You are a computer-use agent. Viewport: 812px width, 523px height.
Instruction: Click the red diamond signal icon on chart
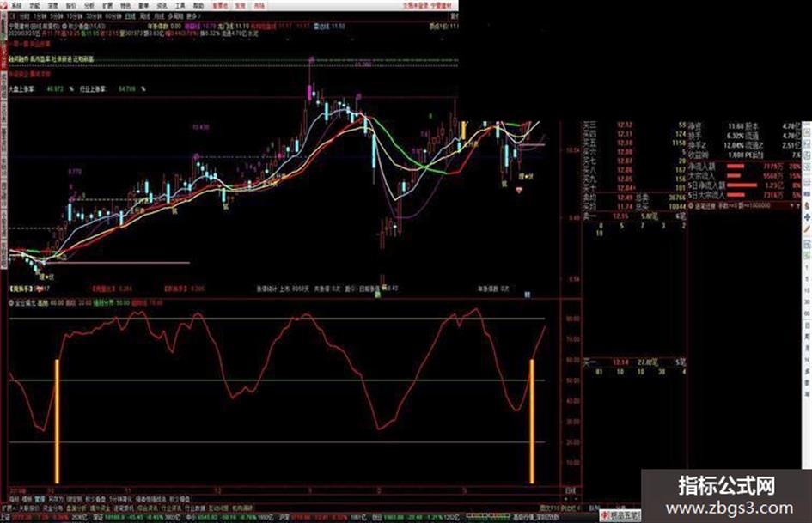click(x=519, y=190)
